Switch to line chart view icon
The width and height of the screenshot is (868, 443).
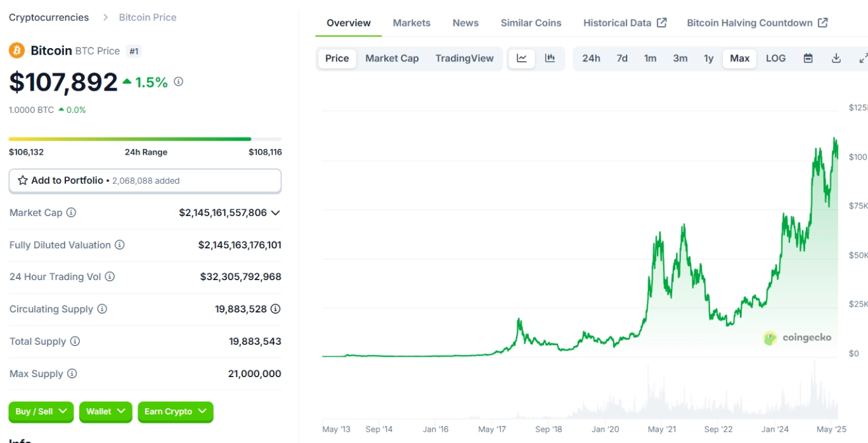coord(522,58)
